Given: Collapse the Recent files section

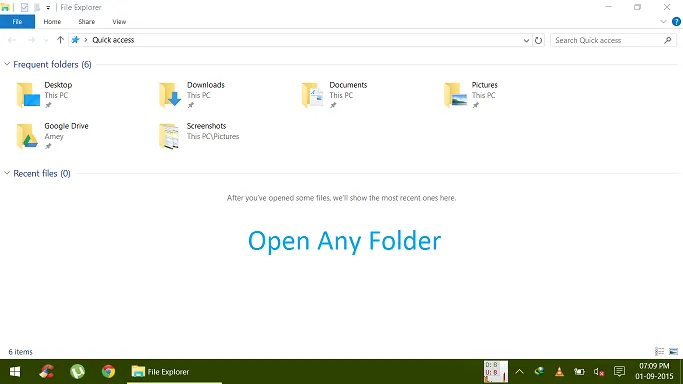Looking at the screenshot, I should (7, 173).
